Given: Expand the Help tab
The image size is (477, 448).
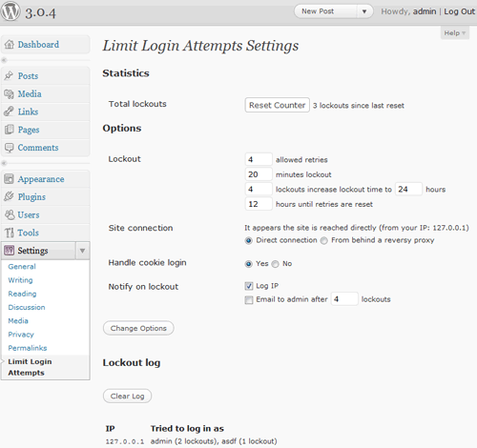Looking at the screenshot, I should click(455, 33).
